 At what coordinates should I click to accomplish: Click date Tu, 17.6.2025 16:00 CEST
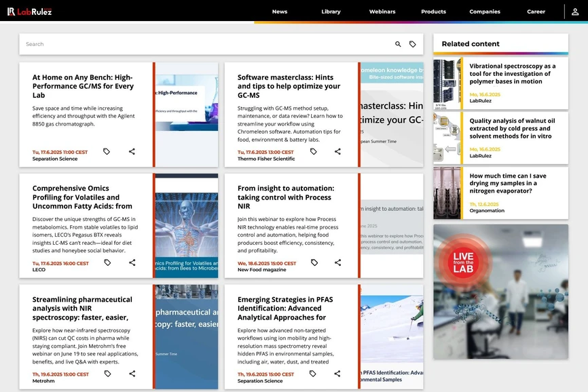coord(60,263)
